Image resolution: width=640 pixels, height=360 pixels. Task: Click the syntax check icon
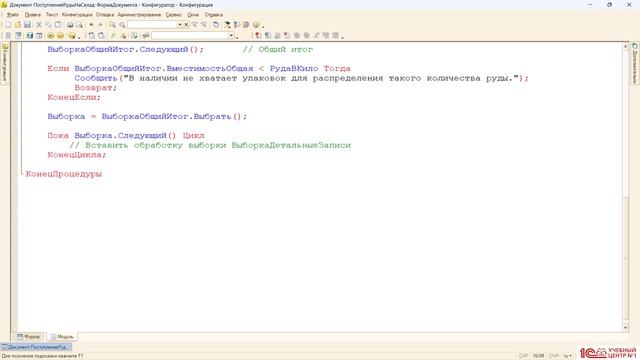tap(134, 36)
